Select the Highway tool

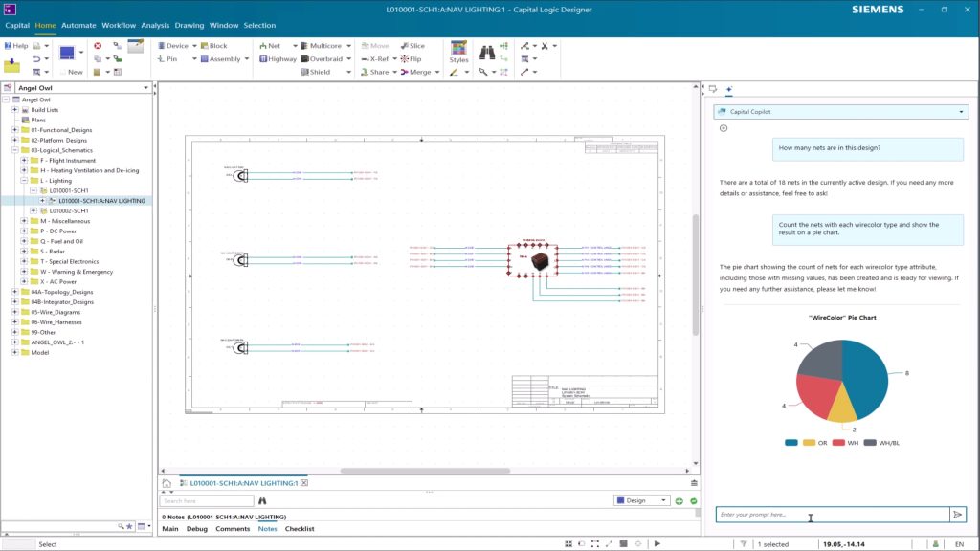click(278, 58)
